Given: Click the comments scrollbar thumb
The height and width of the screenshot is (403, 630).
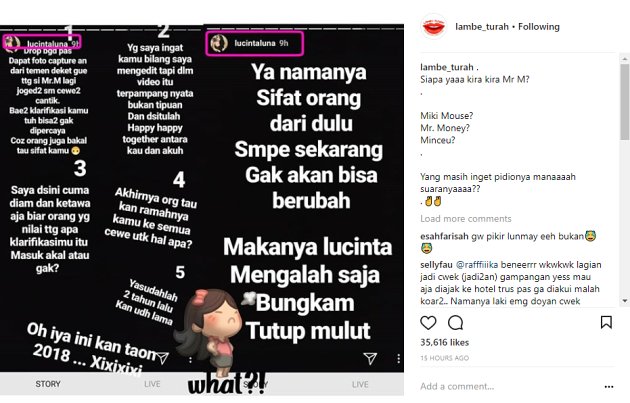Looking at the screenshot, I should 624,102.
